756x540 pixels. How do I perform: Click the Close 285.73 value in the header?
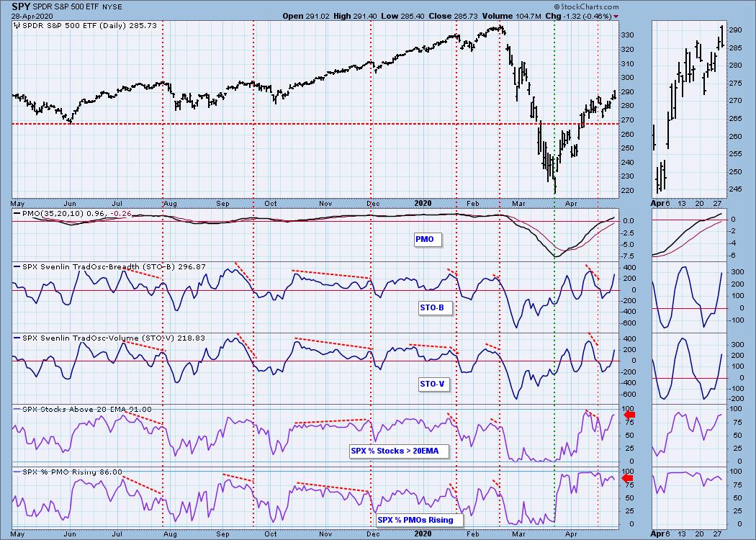pos(453,16)
